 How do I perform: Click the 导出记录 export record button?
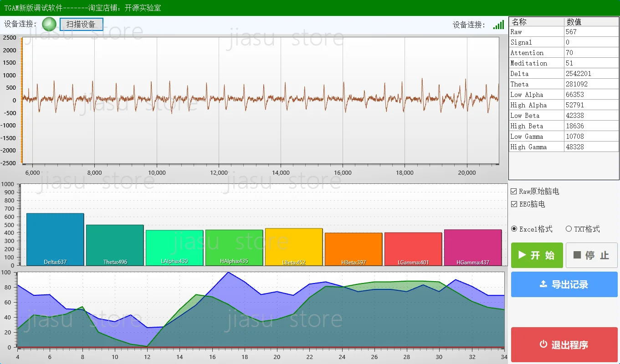click(x=564, y=284)
